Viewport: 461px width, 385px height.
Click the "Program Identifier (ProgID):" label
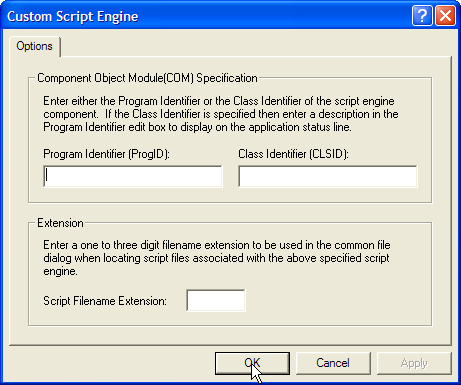click(106, 154)
